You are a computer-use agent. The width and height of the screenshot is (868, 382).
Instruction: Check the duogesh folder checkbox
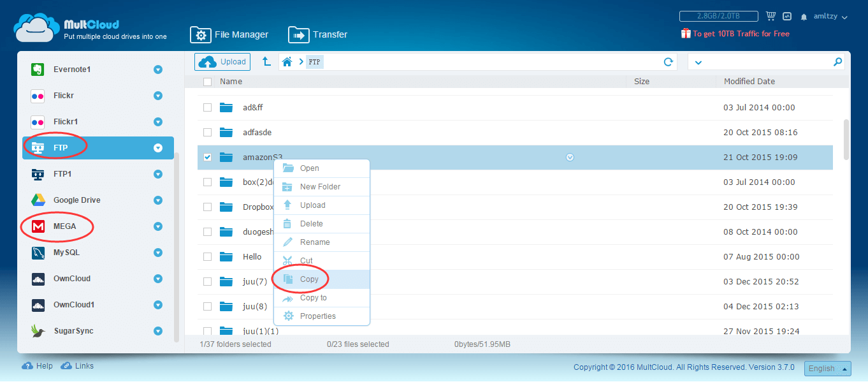[x=207, y=231]
